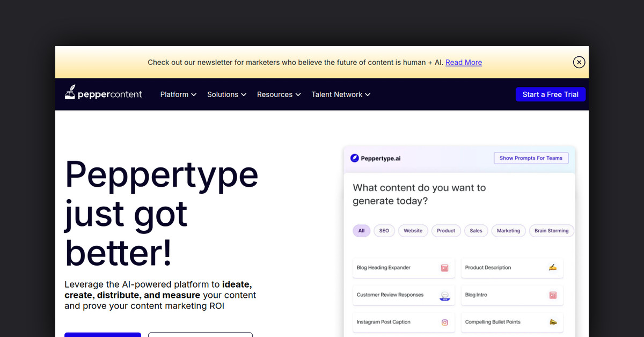Open the Solutions dropdown

[226, 94]
